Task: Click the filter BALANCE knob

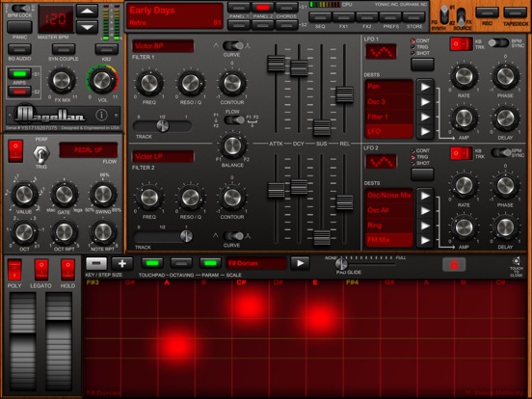Action: (x=232, y=146)
